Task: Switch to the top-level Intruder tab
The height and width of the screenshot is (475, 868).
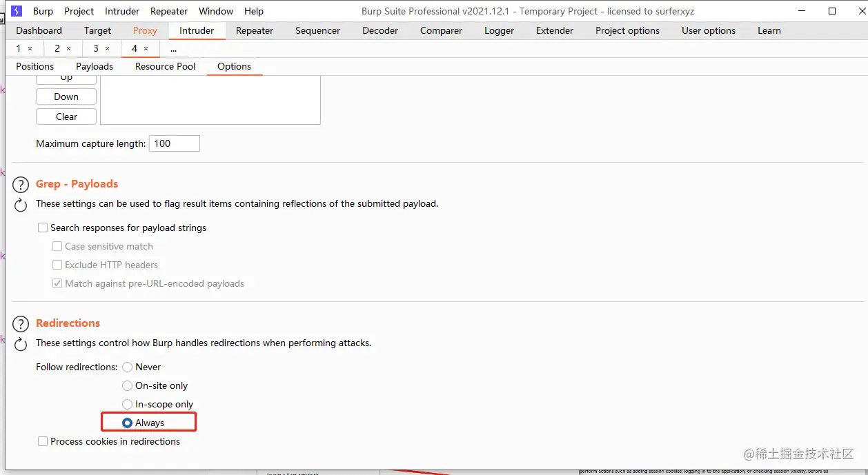Action: (x=197, y=30)
